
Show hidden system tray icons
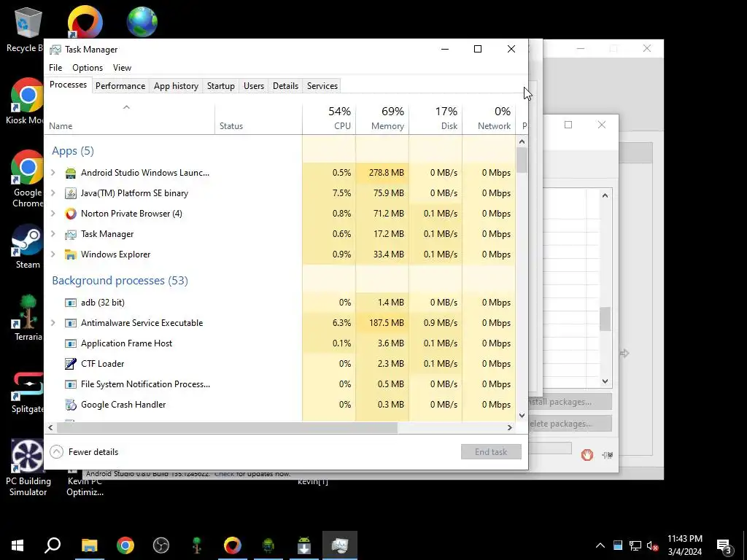pos(600,545)
